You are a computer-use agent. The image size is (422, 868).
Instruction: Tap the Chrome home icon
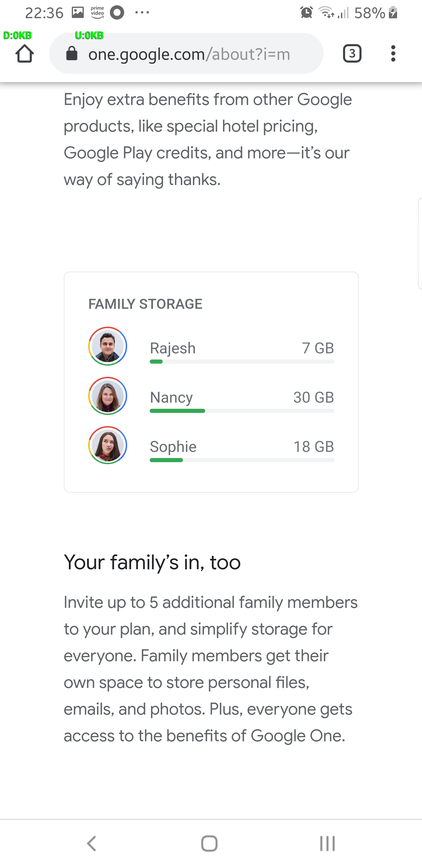[25, 54]
